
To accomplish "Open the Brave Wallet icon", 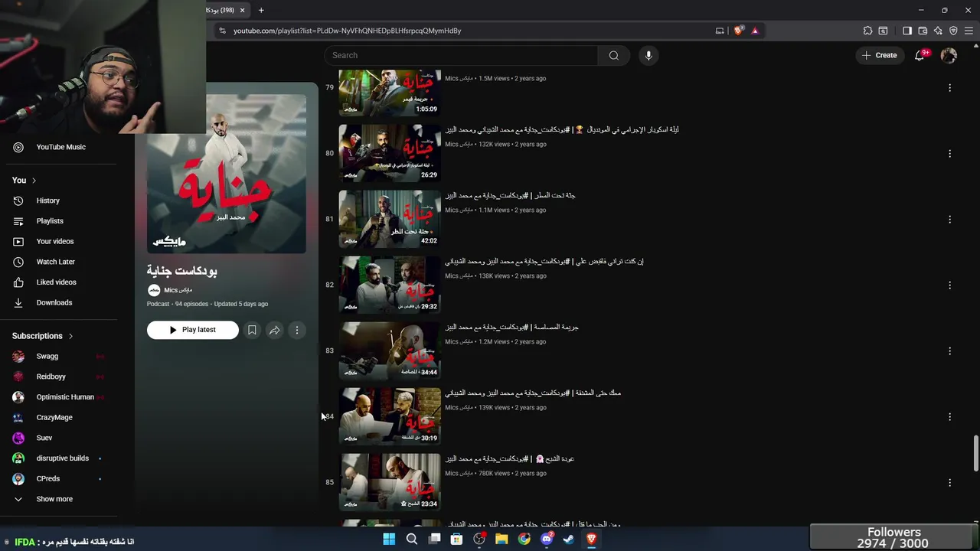I will pos(923,31).
